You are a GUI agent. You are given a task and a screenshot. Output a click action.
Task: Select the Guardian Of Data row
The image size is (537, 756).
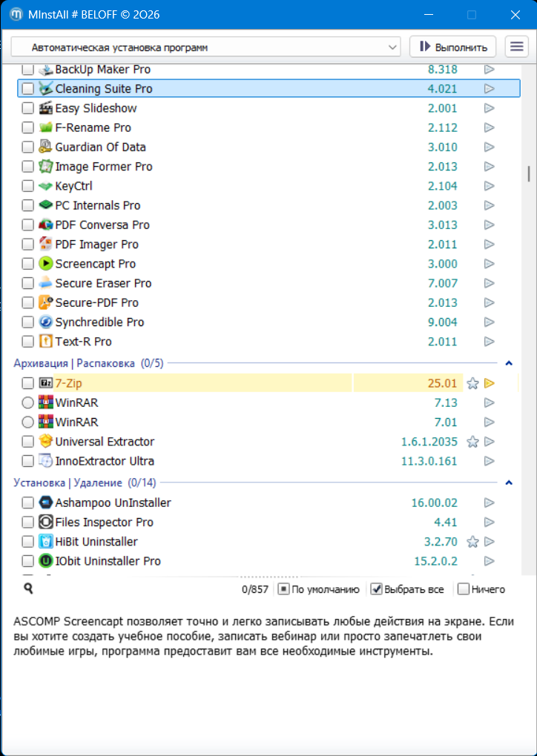pyautogui.click(x=268, y=147)
